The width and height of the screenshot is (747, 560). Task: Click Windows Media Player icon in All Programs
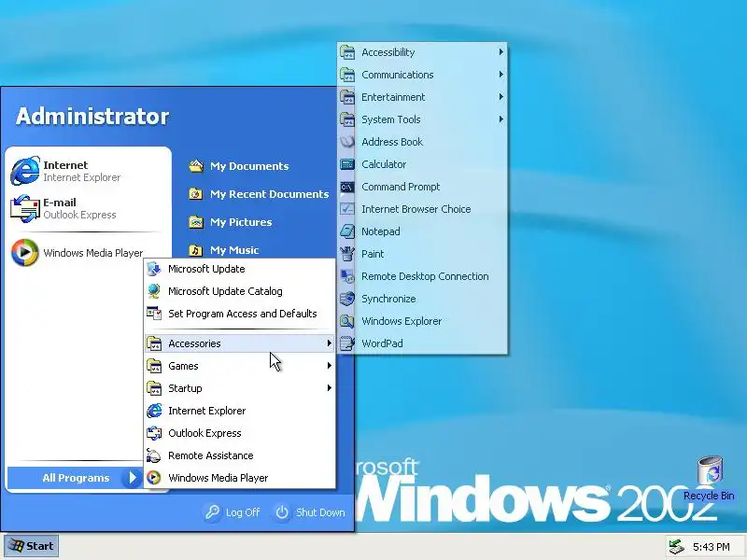pyautogui.click(x=154, y=478)
